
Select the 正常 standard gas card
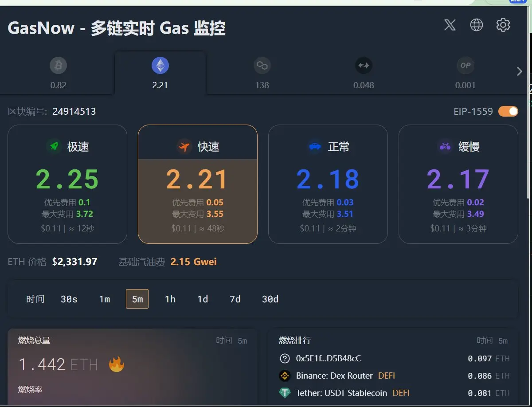tap(328, 184)
